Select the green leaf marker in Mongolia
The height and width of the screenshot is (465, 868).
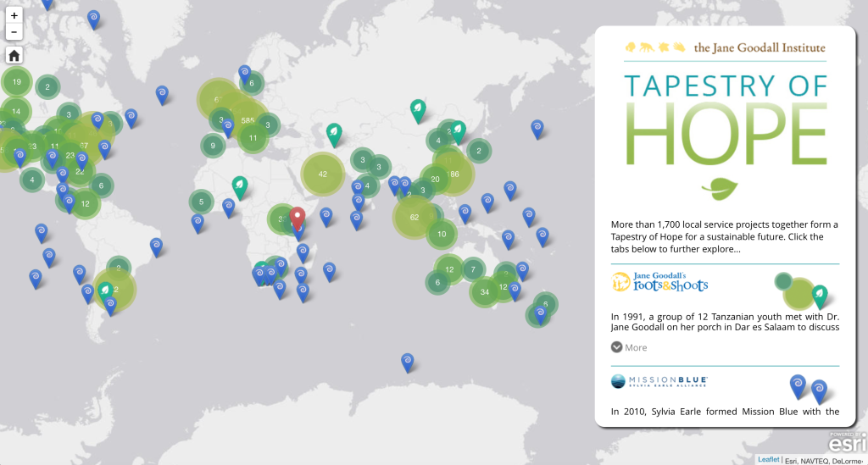coord(418,111)
